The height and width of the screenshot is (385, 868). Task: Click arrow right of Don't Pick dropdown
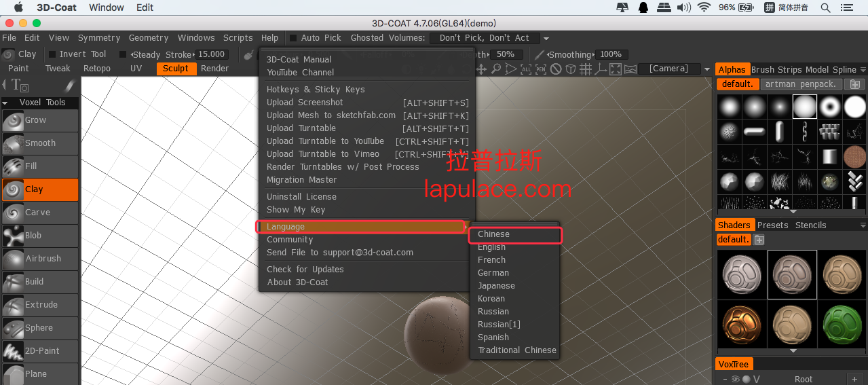point(546,39)
